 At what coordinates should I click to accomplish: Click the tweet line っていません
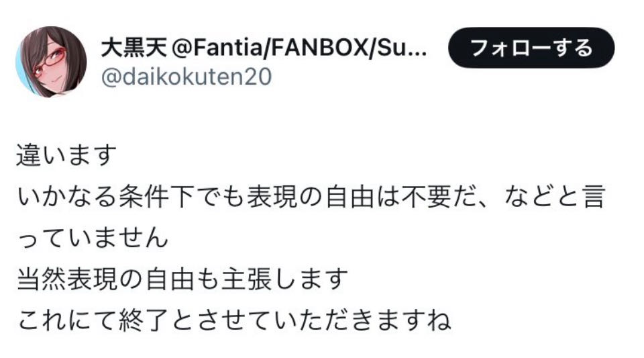tap(93, 238)
